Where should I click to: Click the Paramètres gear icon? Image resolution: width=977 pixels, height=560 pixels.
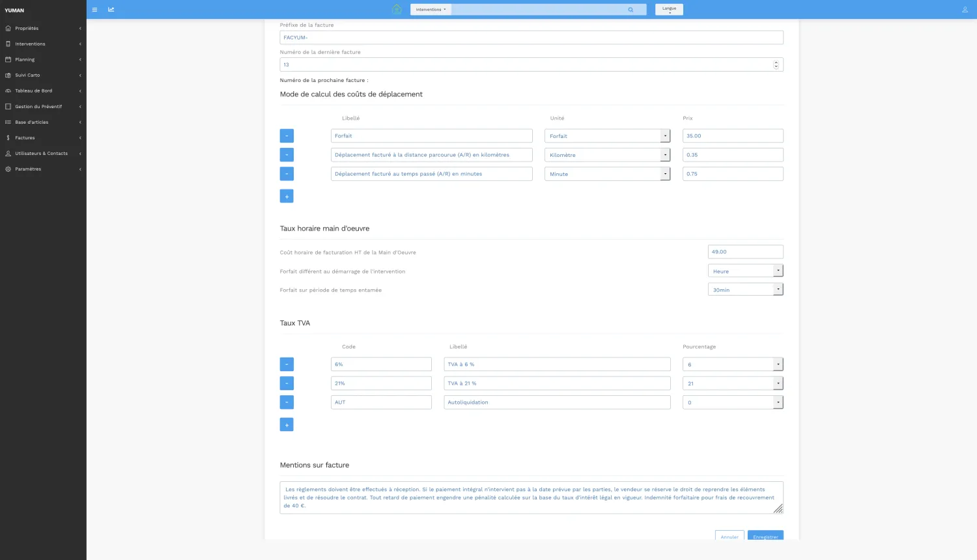point(8,169)
